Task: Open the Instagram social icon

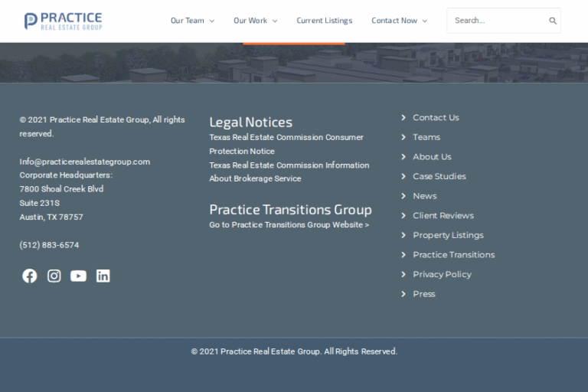Action: point(54,276)
